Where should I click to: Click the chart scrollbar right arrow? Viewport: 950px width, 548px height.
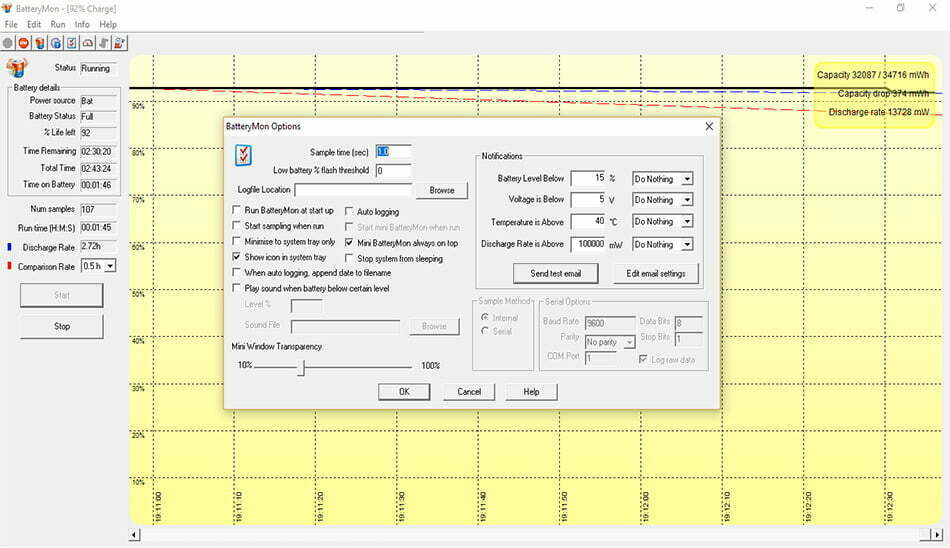tap(937, 535)
